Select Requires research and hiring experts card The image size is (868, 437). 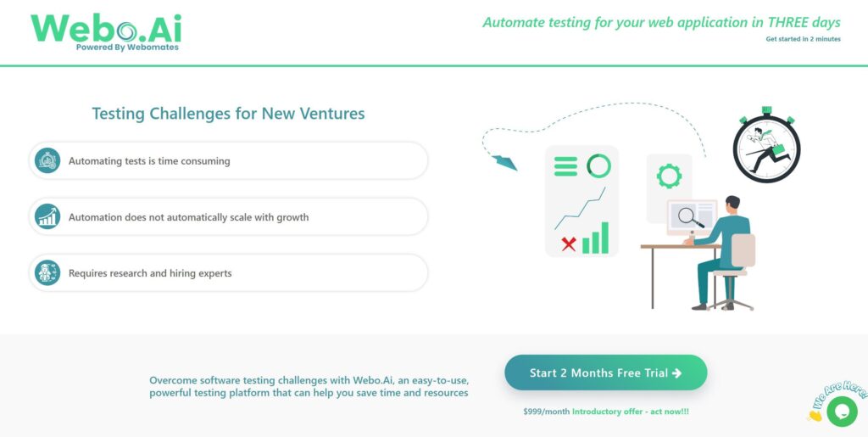click(229, 272)
